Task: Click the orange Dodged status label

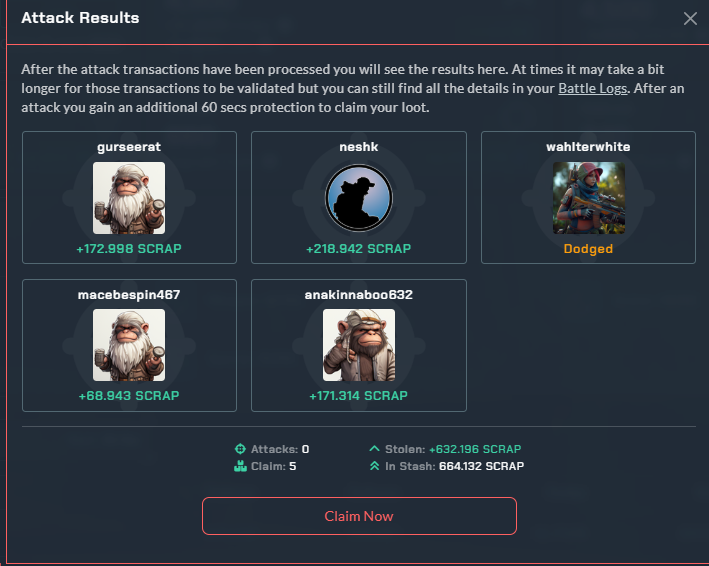Action: [588, 249]
